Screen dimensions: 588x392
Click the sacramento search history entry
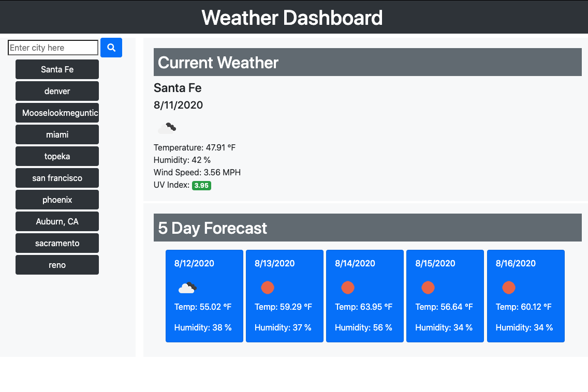tap(57, 243)
